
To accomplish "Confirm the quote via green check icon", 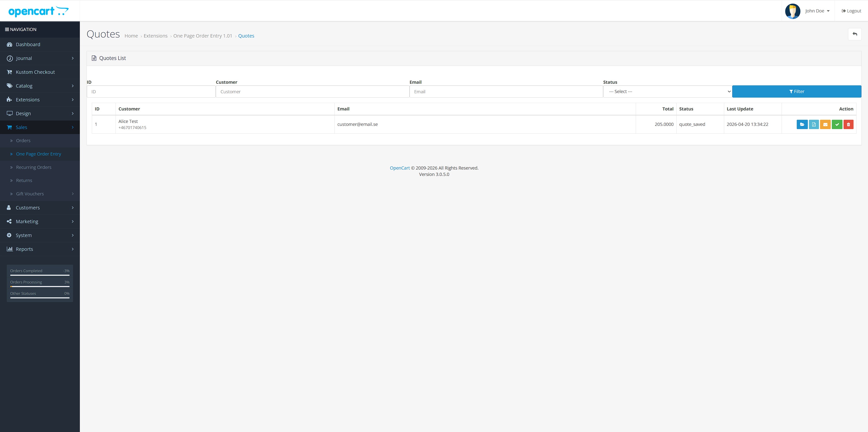I will click(x=837, y=124).
